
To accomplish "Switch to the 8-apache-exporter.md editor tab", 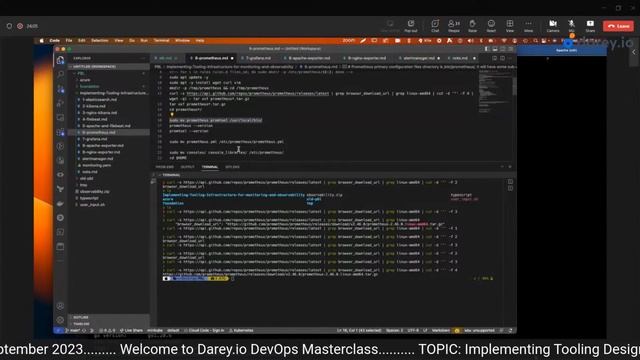I will coord(309,58).
